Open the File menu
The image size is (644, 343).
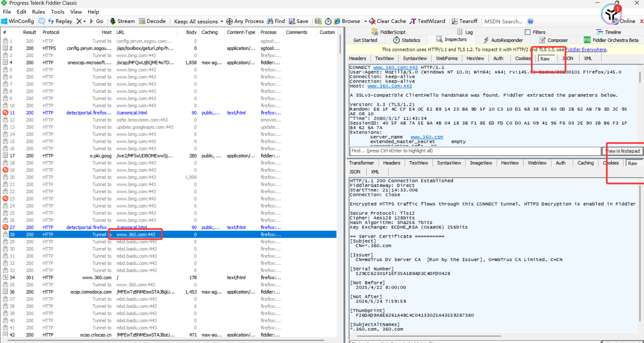point(7,12)
